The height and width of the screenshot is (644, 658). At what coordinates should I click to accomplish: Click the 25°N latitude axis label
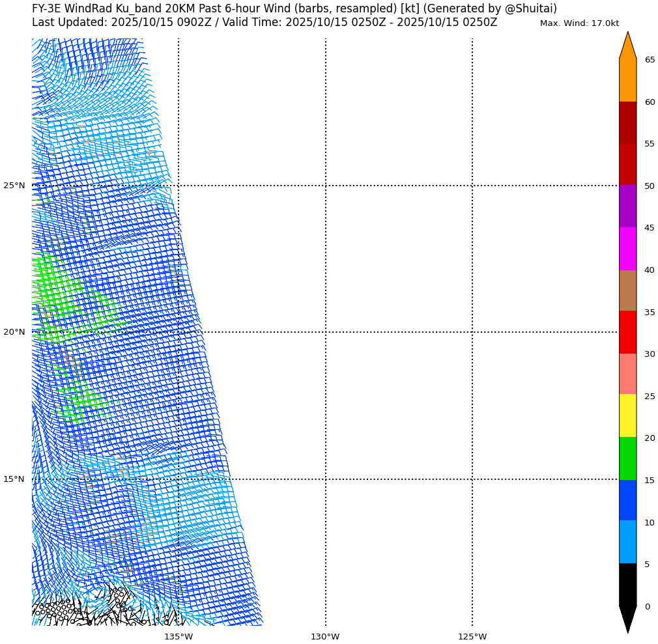14,186
